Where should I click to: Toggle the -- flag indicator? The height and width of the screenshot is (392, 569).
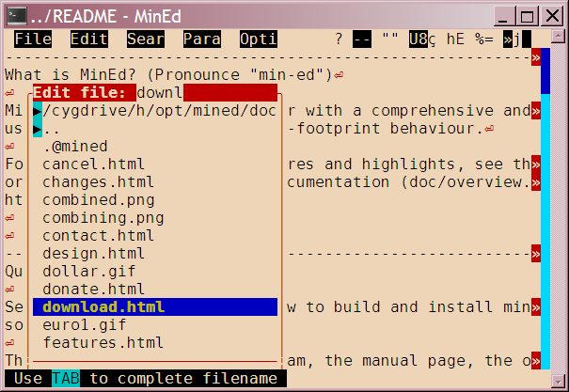362,39
